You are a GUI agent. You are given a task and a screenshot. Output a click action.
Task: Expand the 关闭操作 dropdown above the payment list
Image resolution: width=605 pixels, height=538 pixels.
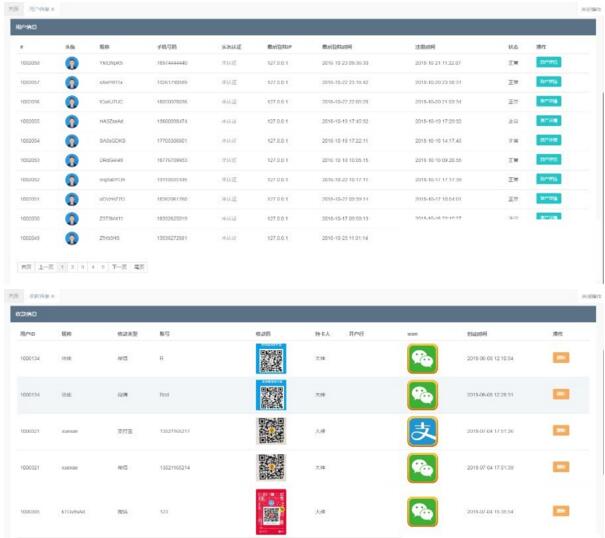coord(591,297)
